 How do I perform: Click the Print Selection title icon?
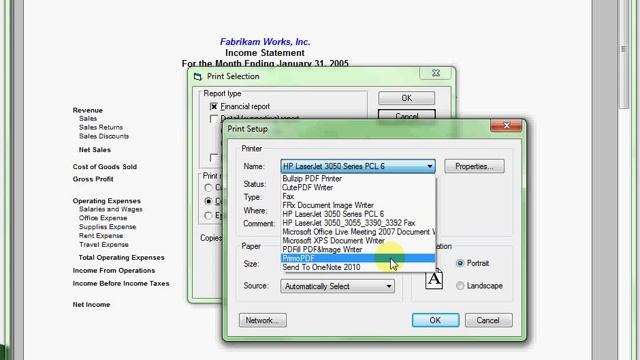198,76
